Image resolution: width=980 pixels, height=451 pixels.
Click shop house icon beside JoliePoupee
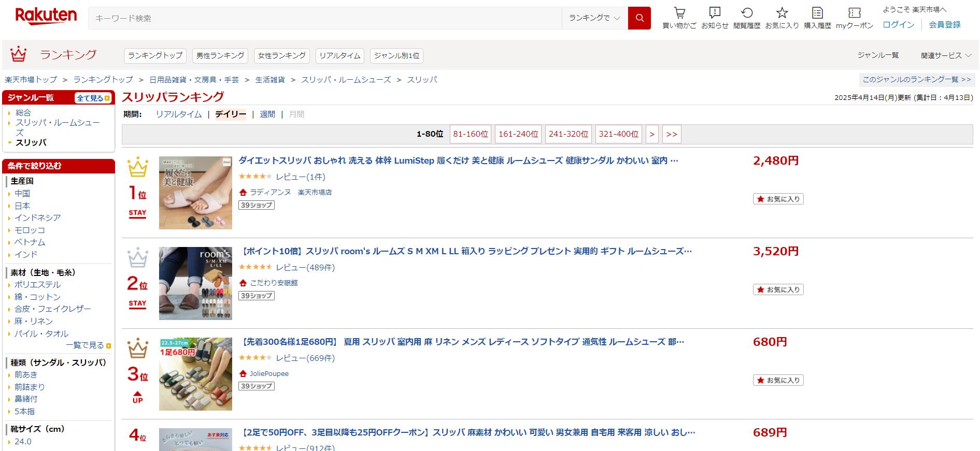click(243, 373)
